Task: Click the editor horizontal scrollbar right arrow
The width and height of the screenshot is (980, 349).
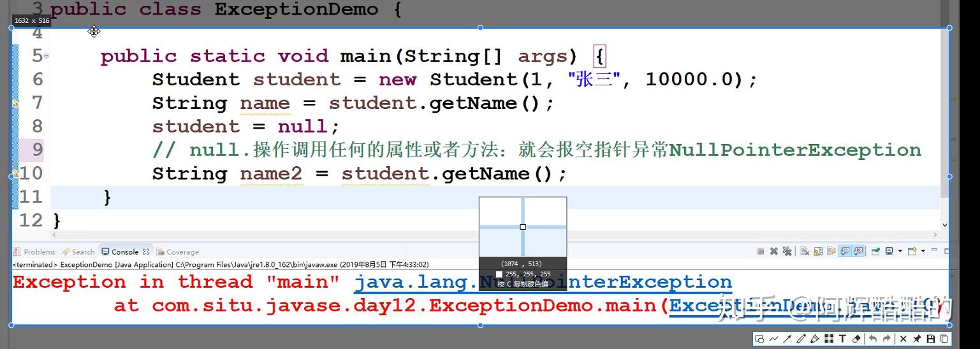Action: 936,235
